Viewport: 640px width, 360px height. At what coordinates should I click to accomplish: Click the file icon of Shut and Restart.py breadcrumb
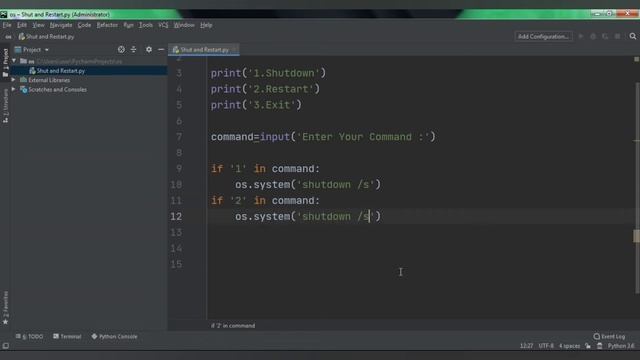[x=22, y=36]
